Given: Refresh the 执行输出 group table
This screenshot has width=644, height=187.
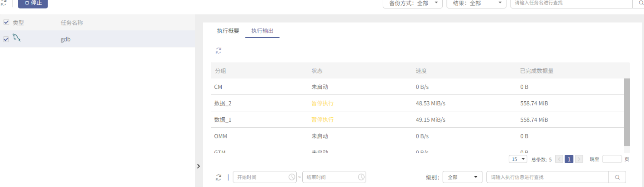Looking at the screenshot, I should click(x=219, y=51).
